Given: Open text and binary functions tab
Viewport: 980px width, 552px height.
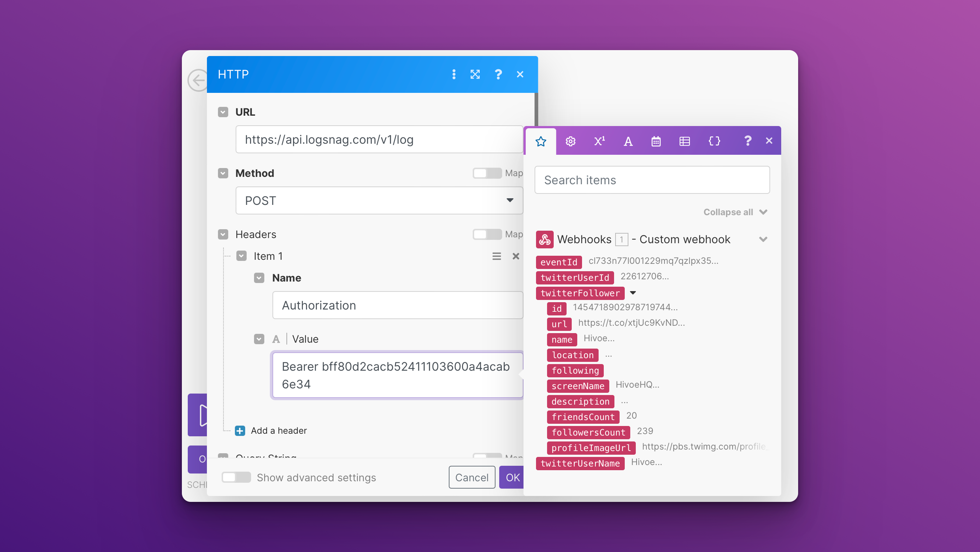Looking at the screenshot, I should [x=628, y=141].
